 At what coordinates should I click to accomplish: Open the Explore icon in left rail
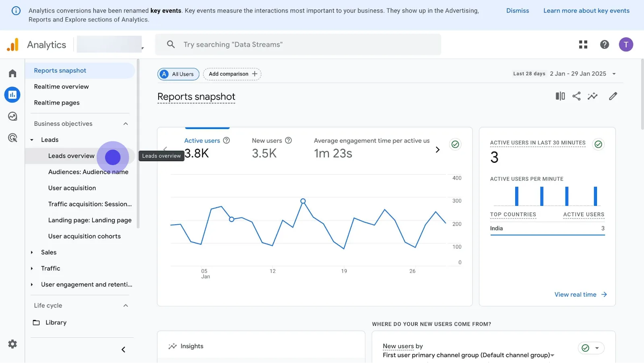coord(12,116)
